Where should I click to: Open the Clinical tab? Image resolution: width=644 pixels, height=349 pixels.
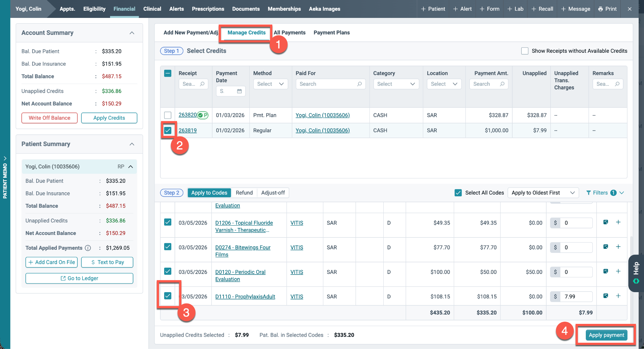152,9
